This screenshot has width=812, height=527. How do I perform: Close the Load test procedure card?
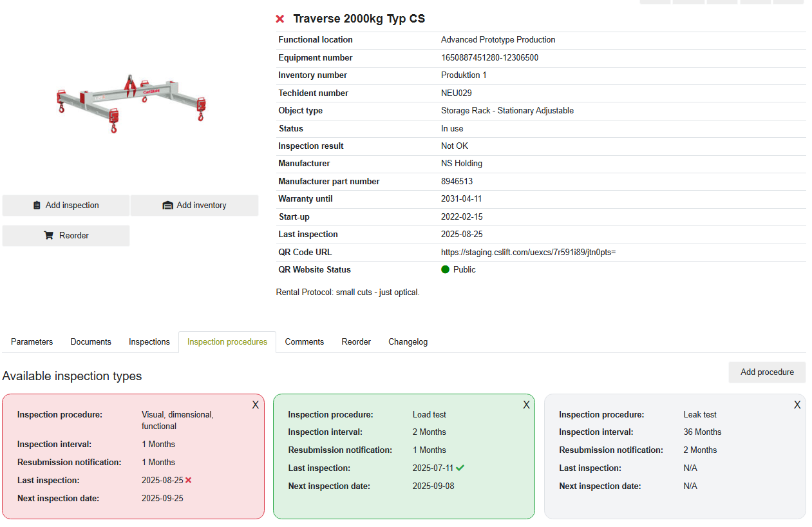point(526,405)
